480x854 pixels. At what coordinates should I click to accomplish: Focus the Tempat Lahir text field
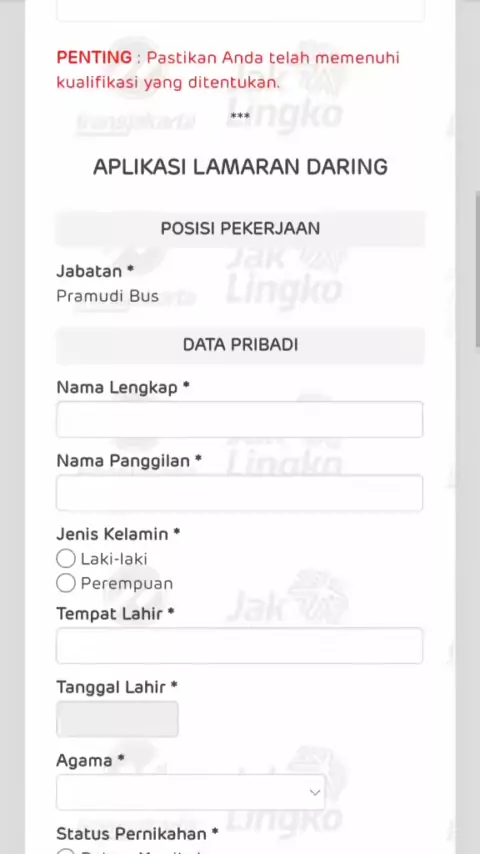[240, 645]
